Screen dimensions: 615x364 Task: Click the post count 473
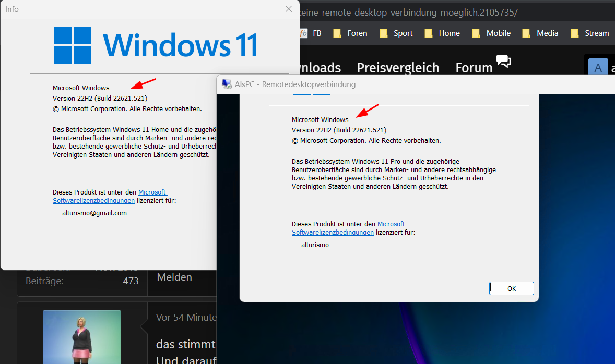point(131,281)
